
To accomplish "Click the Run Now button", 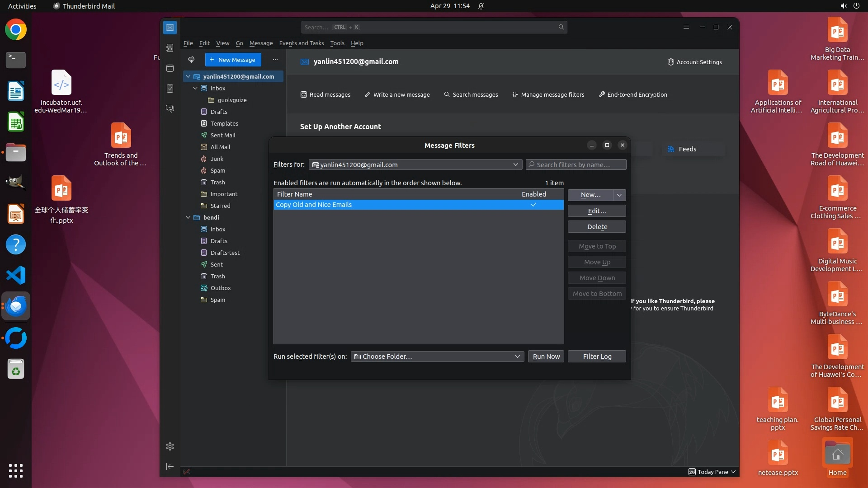I will coord(546,357).
